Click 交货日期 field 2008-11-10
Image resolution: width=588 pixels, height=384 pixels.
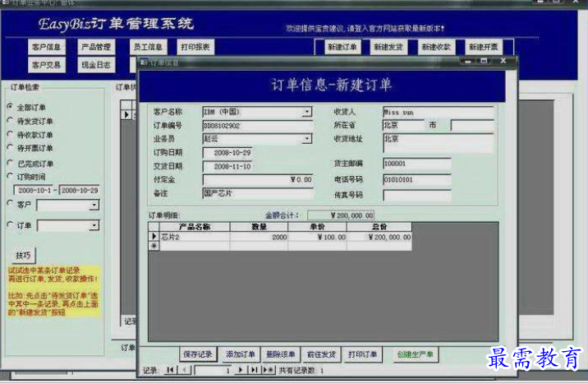[x=227, y=166]
